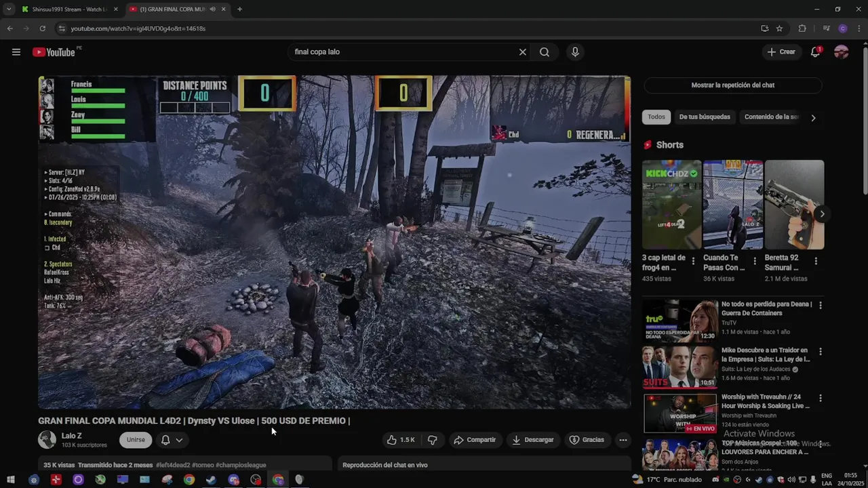
Task: Open the Windows Start menu
Action: (11, 480)
